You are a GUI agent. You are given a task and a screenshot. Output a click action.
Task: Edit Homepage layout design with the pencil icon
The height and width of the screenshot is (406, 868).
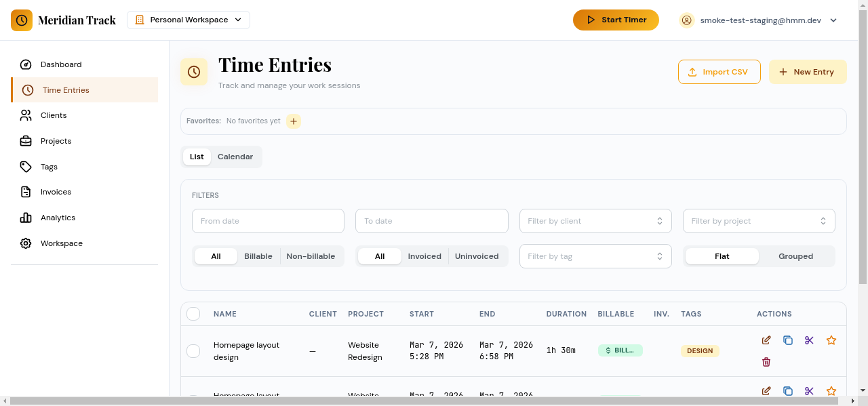(766, 340)
